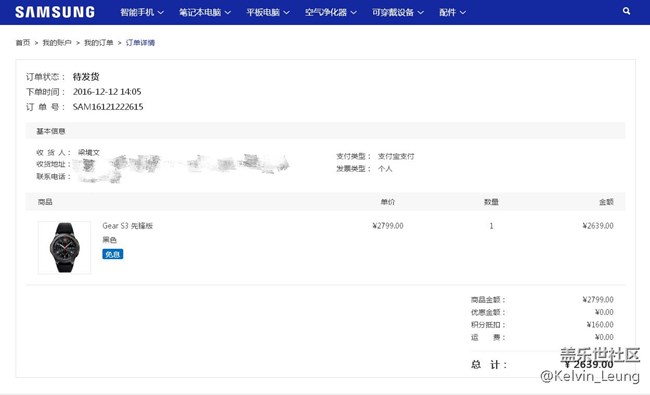Click the 金额 column header
Viewport: 650px width, 395px height.
606,202
